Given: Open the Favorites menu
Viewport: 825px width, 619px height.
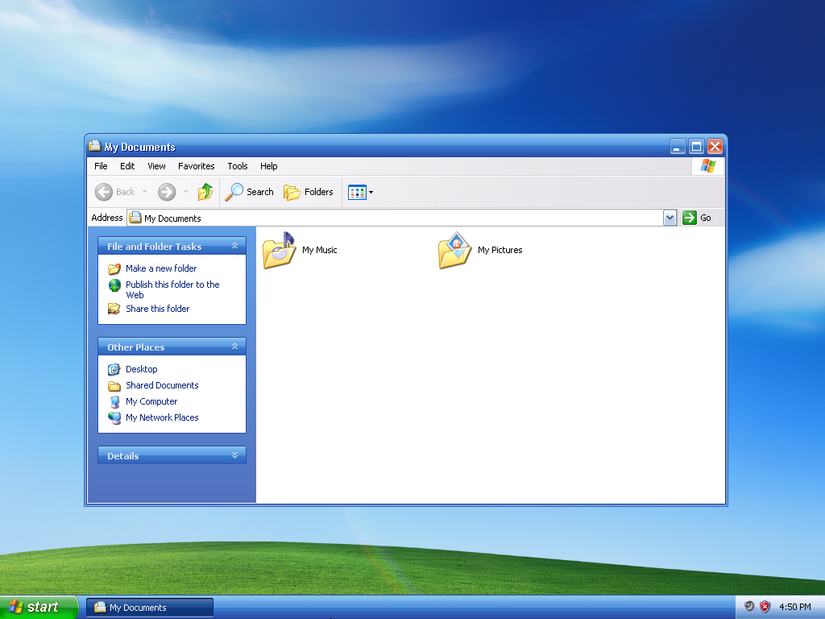Looking at the screenshot, I should pos(196,166).
